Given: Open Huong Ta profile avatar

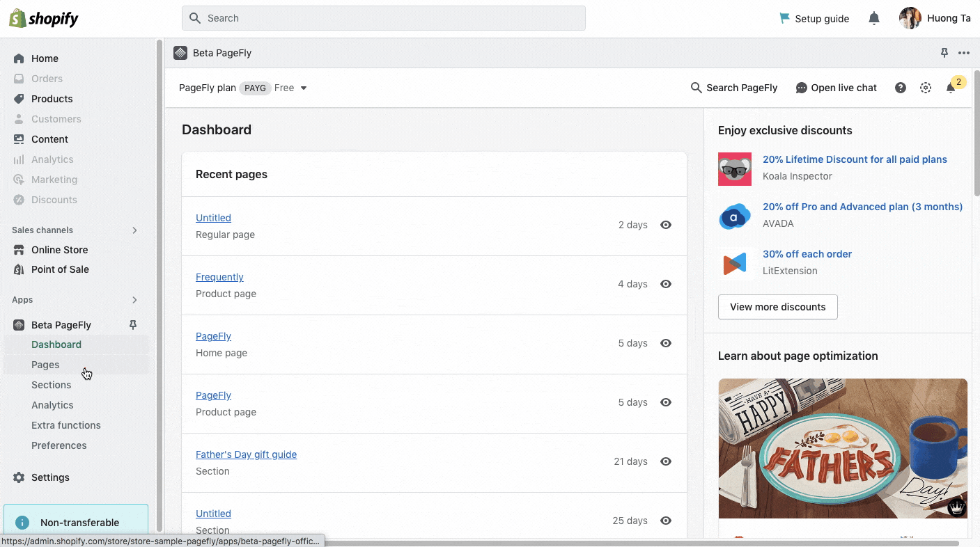Looking at the screenshot, I should (910, 19).
